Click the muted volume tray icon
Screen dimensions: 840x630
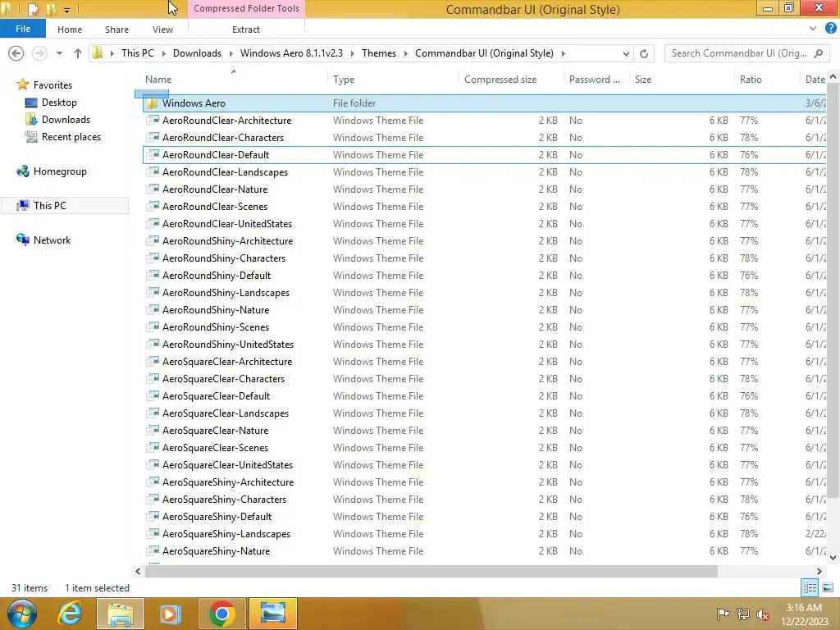762,614
